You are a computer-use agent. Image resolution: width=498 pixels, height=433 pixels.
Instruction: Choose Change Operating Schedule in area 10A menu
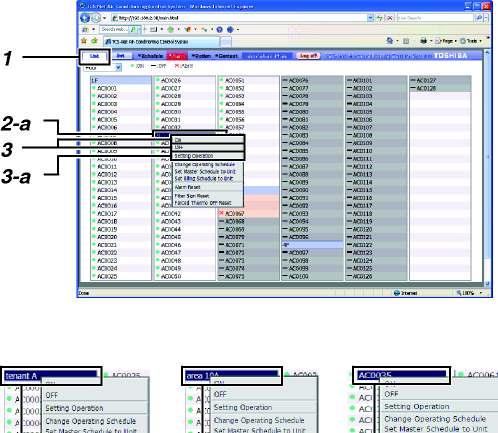click(263, 420)
